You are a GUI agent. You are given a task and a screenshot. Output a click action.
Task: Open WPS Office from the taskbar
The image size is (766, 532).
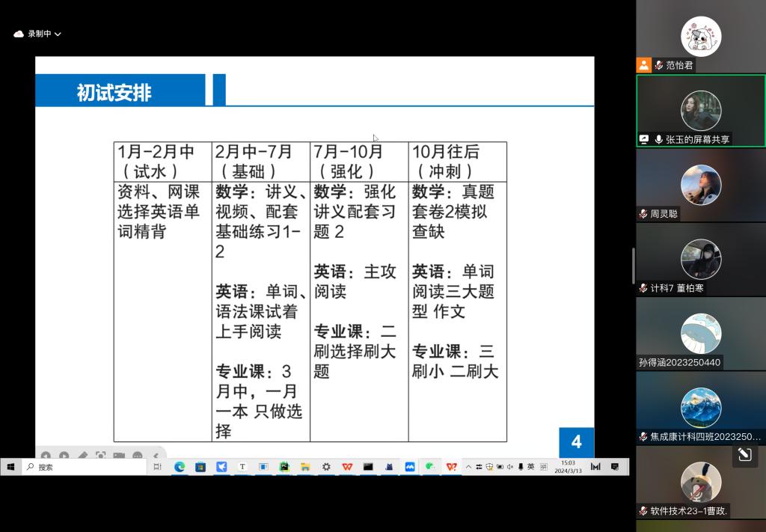347,467
